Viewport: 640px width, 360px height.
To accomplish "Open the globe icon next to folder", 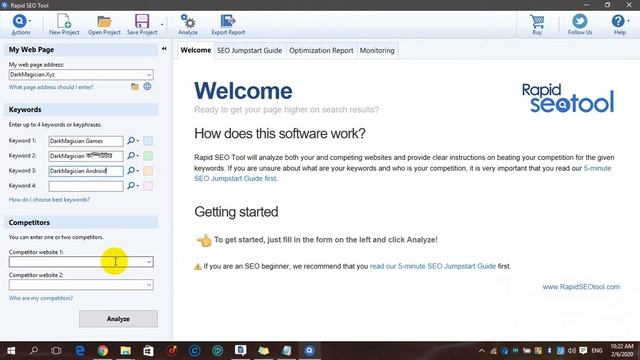I will click(147, 87).
